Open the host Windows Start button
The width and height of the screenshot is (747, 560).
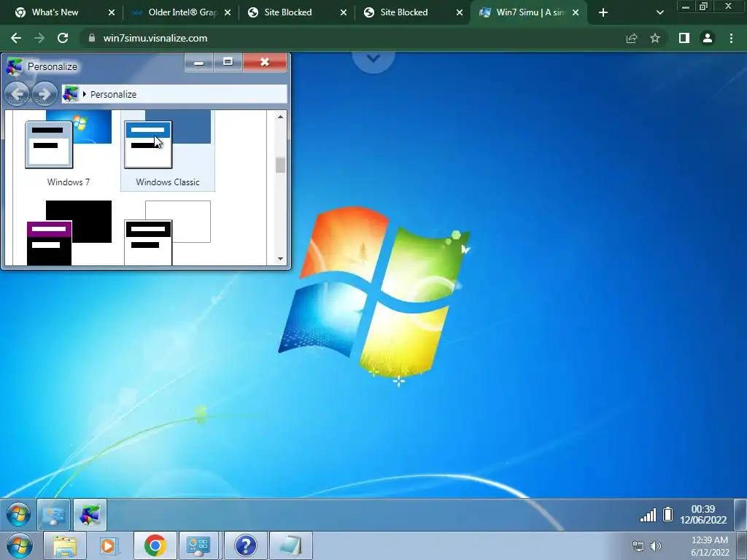(19, 545)
